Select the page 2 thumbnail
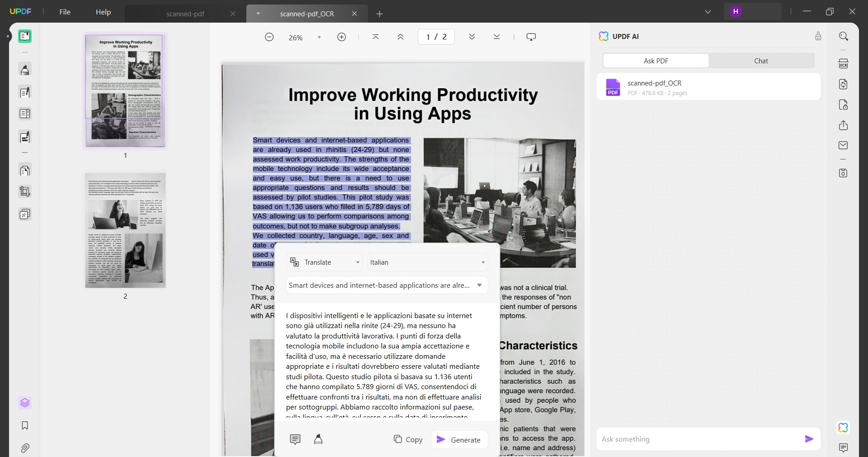 pyautogui.click(x=126, y=230)
